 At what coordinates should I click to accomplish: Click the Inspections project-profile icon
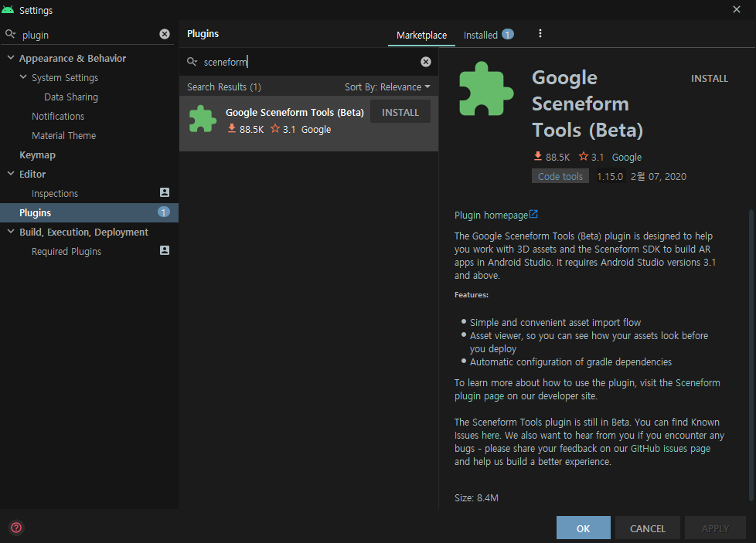pyautogui.click(x=165, y=192)
